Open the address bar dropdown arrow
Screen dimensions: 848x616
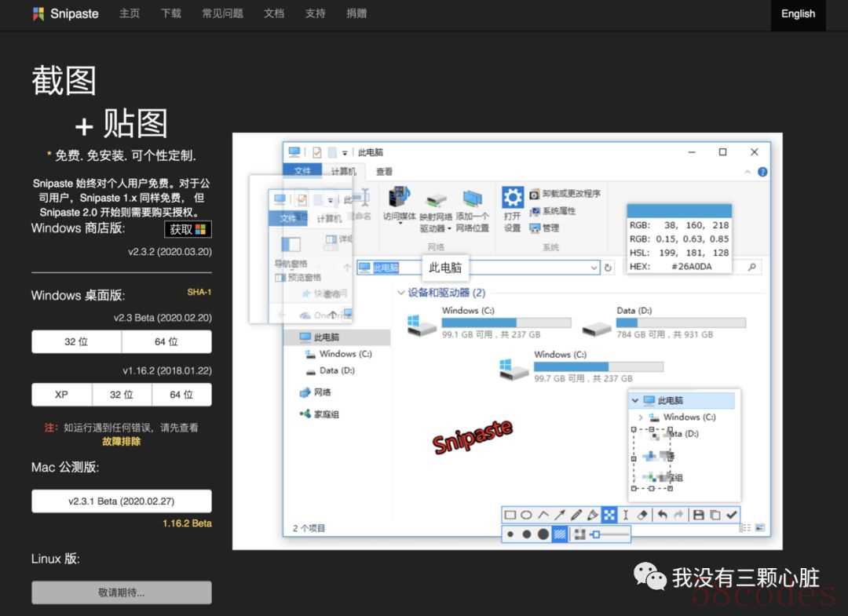click(594, 268)
